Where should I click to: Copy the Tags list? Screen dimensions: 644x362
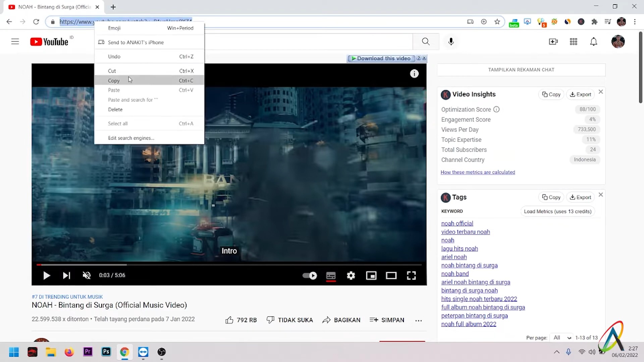click(551, 197)
